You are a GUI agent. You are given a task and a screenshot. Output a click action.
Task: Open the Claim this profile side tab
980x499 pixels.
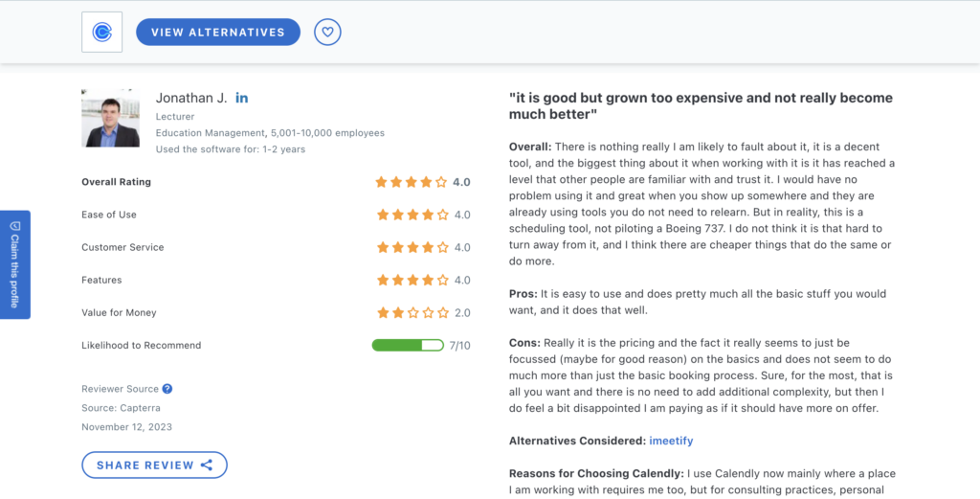[x=15, y=264]
